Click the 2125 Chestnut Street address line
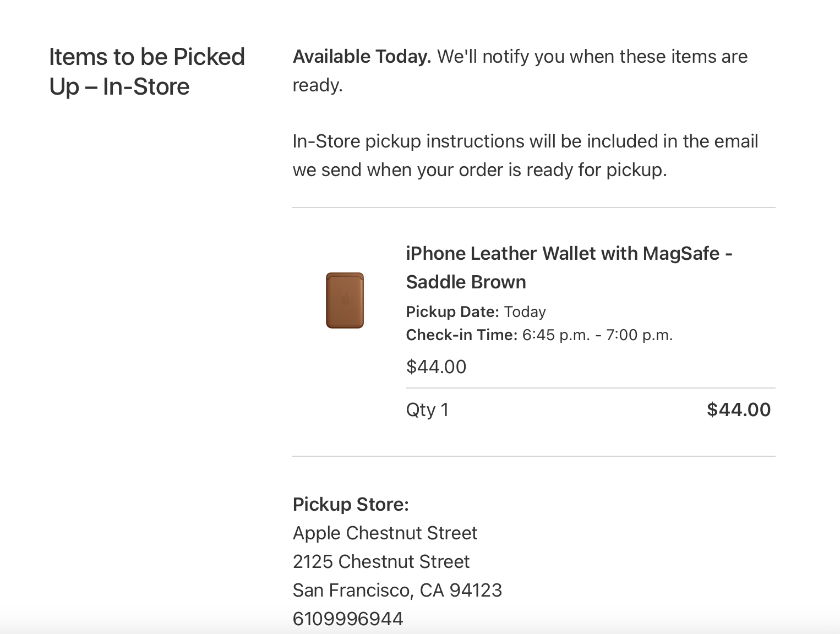The width and height of the screenshot is (840, 634). point(381,562)
